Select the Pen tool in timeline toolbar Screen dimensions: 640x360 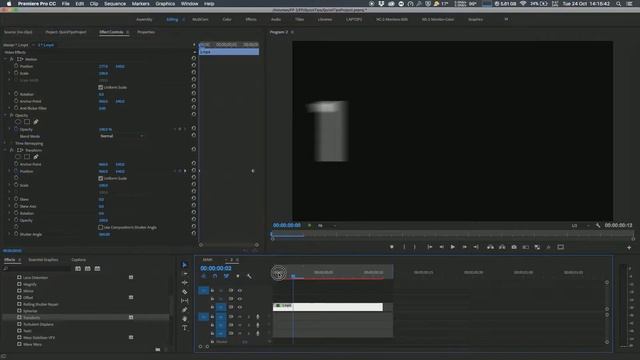click(185, 310)
